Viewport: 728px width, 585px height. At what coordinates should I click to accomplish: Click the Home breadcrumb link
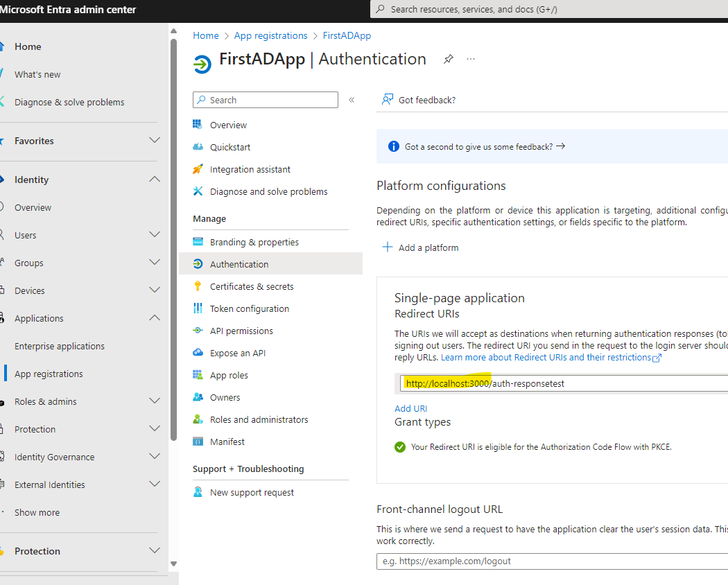pos(206,36)
